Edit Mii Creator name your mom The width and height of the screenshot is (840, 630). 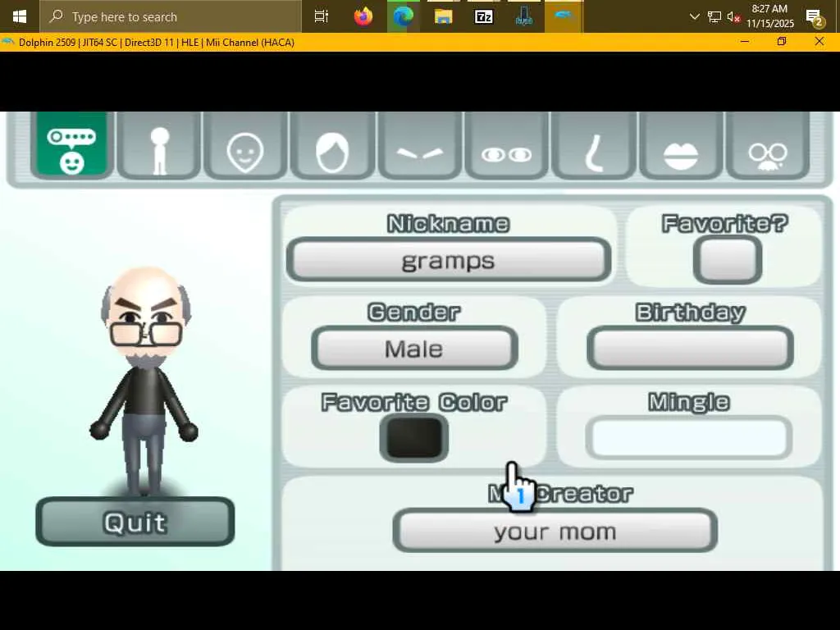point(555,531)
